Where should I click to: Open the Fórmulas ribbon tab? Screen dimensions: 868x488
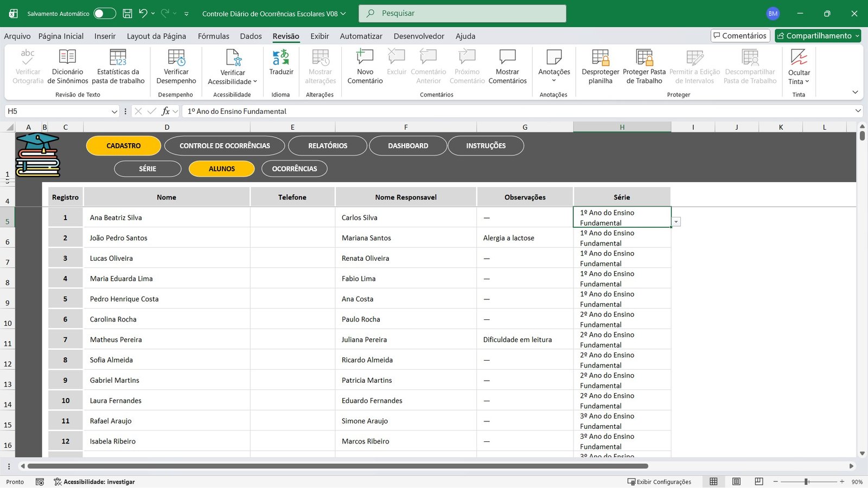point(213,36)
